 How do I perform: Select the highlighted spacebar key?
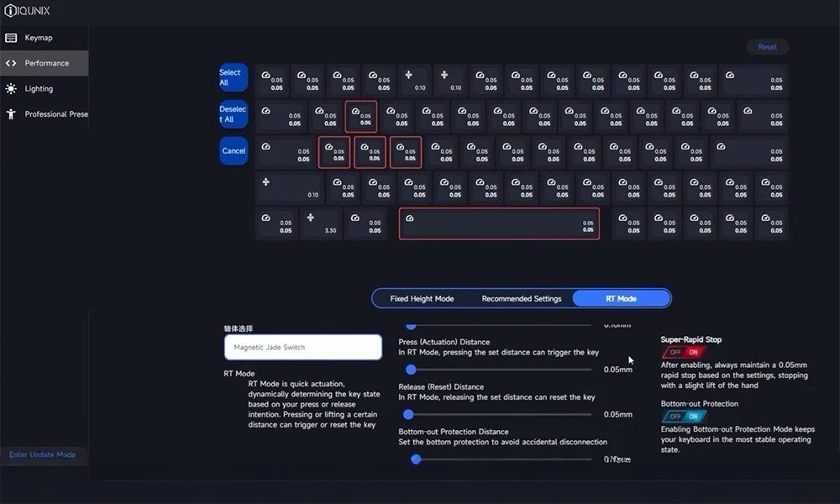(x=499, y=224)
